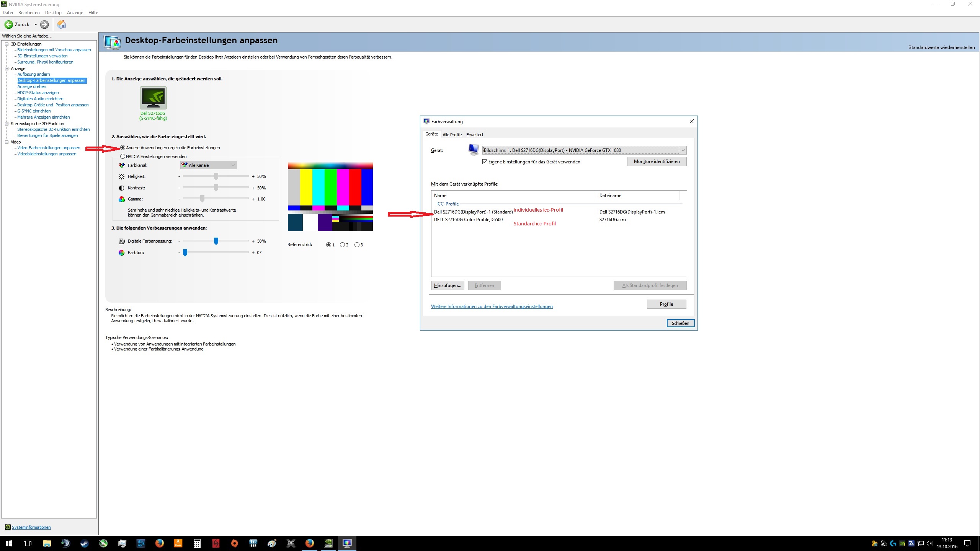Uncheck 'Eigene Einstellungen für das Gerät verwenden'
Screen dimensions: 980x551
[485, 162]
